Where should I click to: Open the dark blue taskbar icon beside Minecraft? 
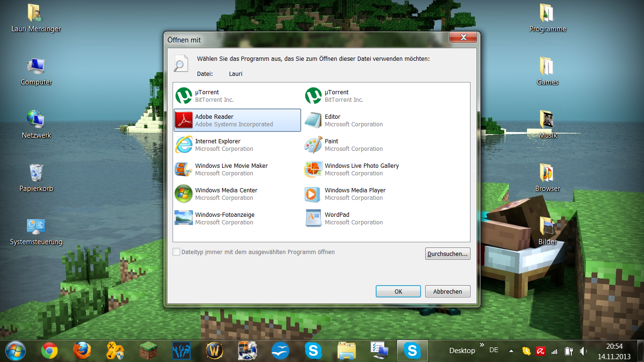coord(181,351)
